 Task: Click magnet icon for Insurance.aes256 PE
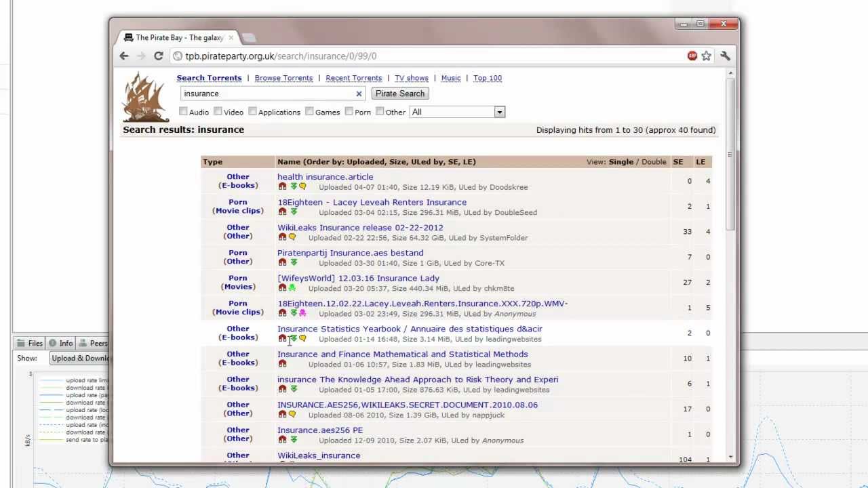(282, 440)
